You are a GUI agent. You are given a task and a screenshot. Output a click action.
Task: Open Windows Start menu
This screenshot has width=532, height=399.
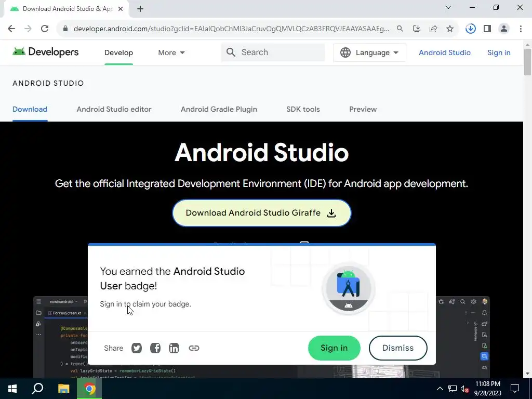12,389
